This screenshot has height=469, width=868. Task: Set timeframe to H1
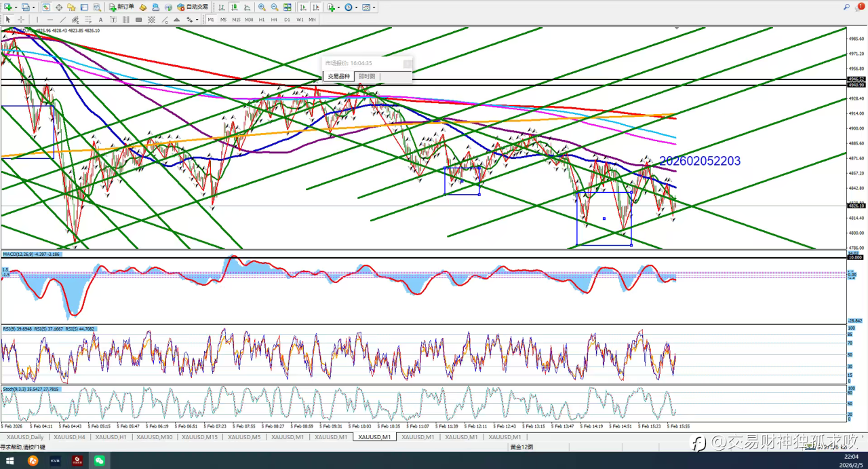pos(261,20)
